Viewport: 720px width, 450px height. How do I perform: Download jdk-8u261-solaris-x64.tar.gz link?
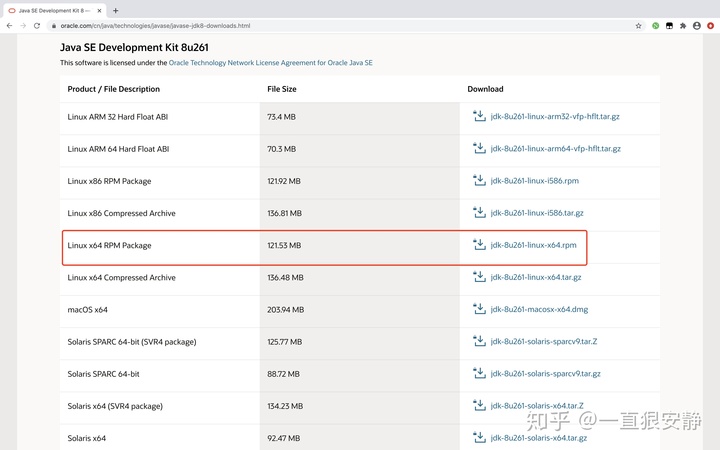coord(539,438)
